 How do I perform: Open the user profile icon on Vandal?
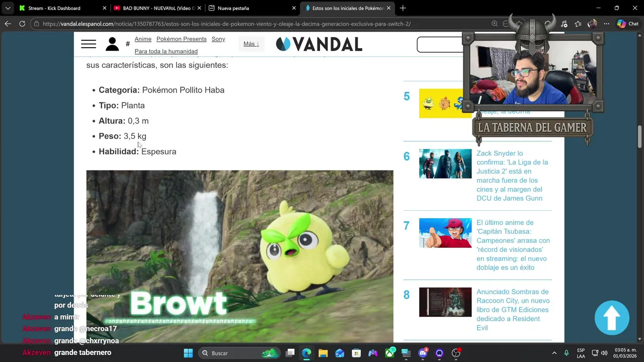click(x=112, y=44)
